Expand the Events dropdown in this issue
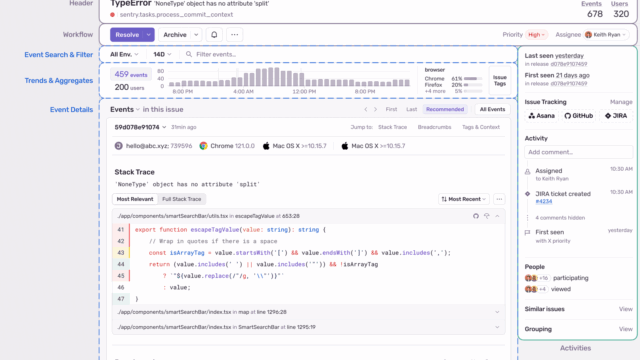The image size is (640, 360). pos(124,109)
